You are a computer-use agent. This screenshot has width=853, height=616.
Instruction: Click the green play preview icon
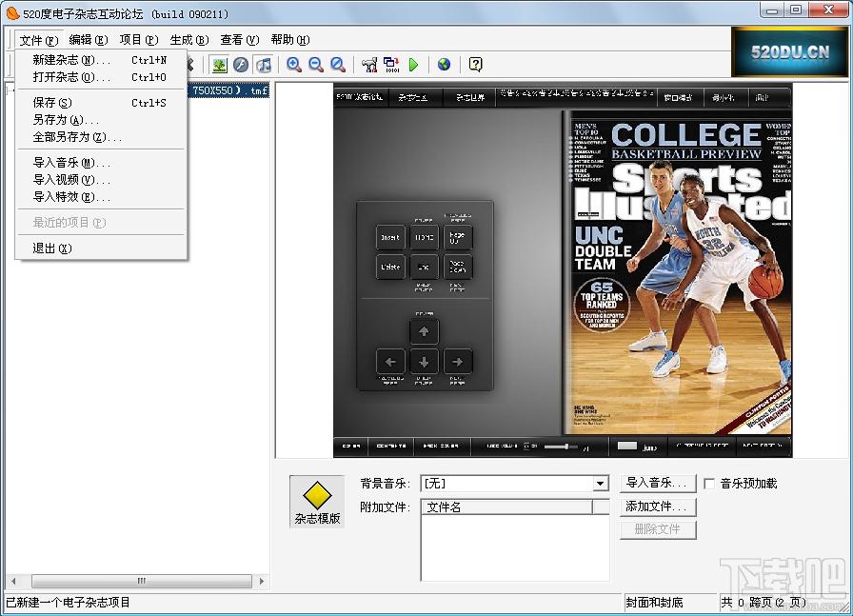click(x=413, y=65)
